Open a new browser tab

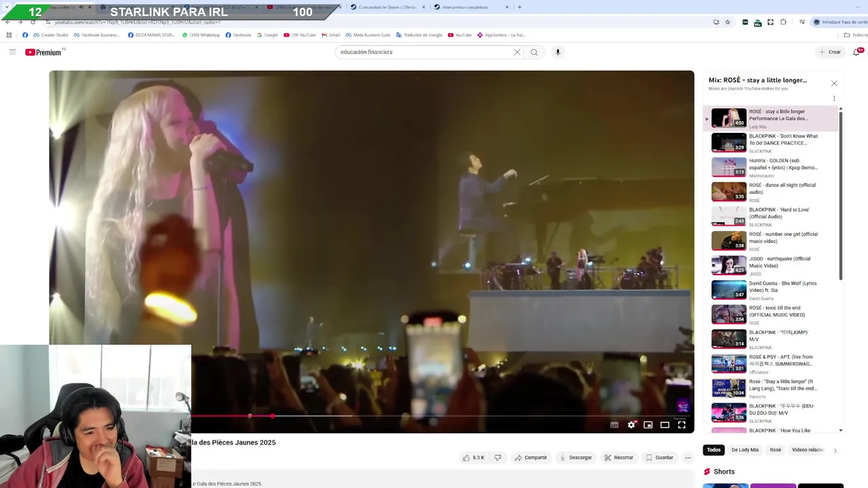pyautogui.click(x=519, y=7)
